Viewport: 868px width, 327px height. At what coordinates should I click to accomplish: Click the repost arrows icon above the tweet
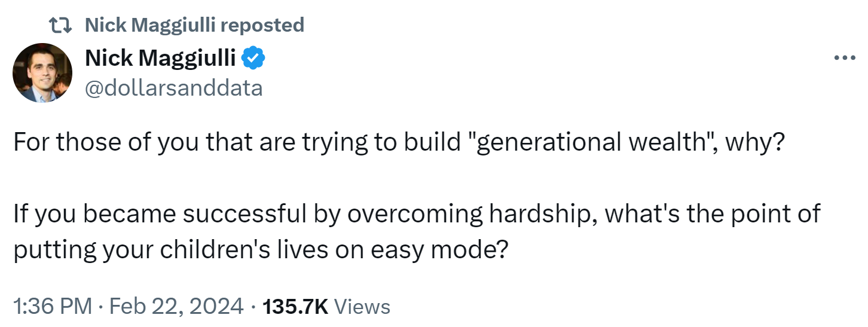62,25
